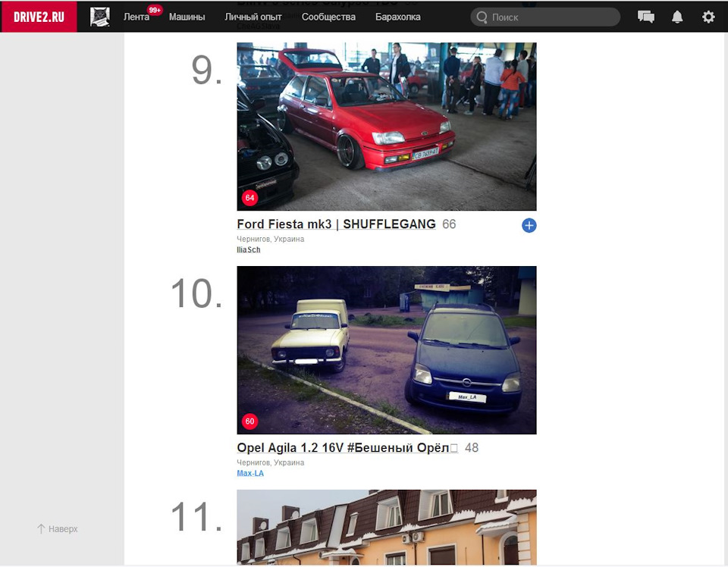Follow Ford Fiesta with blue plus icon
This screenshot has width=728, height=567.
tap(529, 225)
